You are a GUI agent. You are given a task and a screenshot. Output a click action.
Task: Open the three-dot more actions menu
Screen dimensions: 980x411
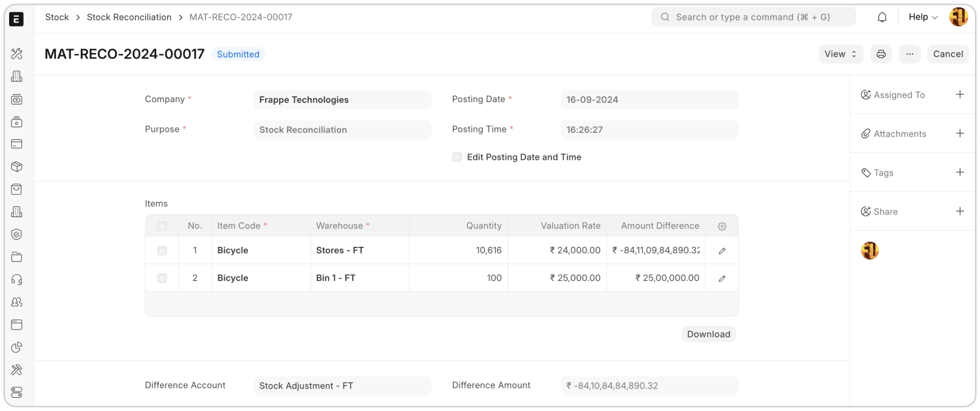[909, 54]
